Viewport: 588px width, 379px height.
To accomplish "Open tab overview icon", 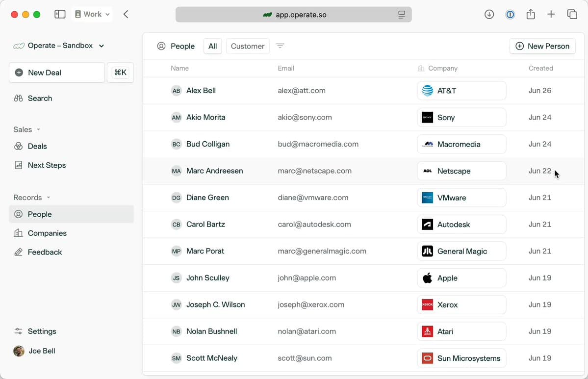I will click(572, 14).
